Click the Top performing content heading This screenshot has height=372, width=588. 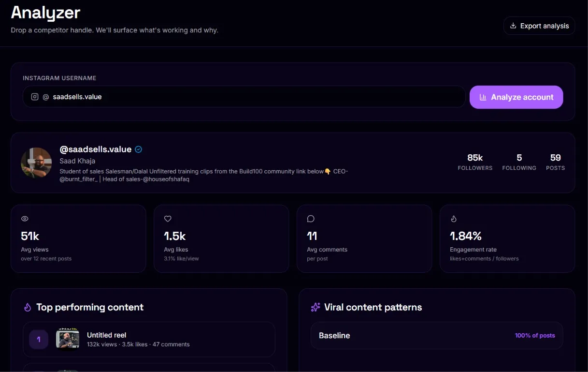(x=90, y=307)
